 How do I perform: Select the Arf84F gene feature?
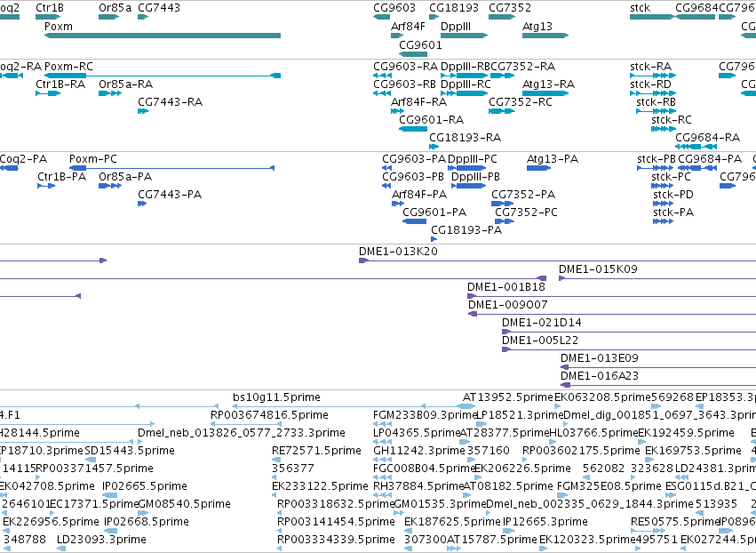click(x=397, y=36)
